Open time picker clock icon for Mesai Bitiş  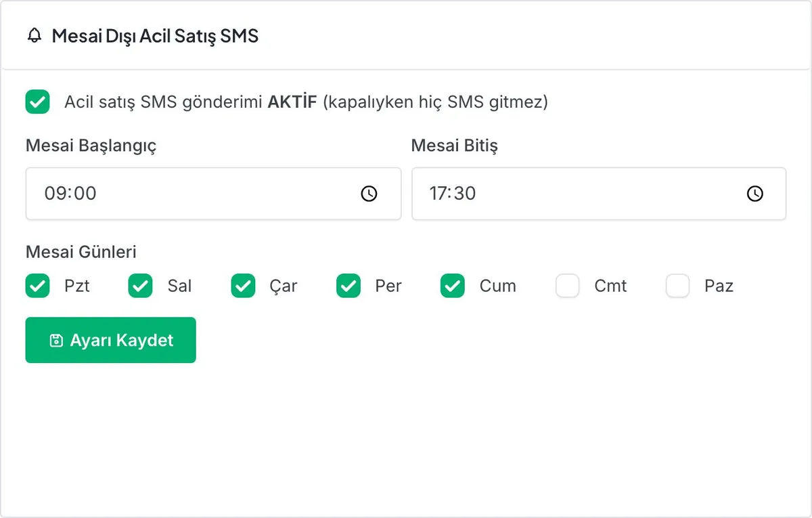pos(755,194)
